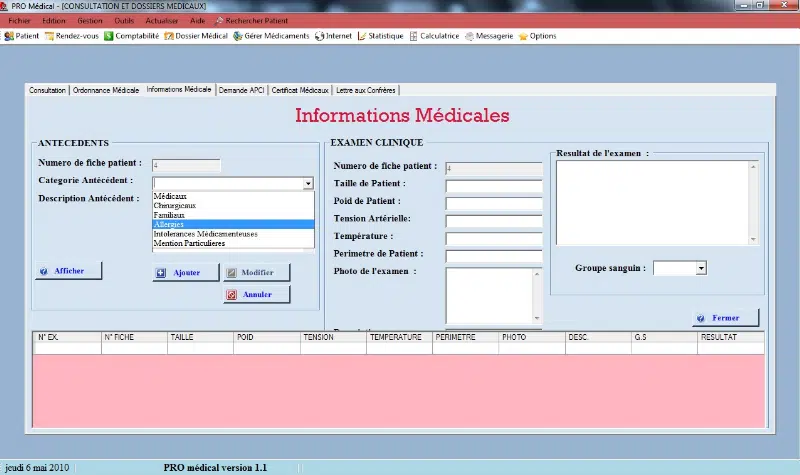Switch to the Consultation tab
This screenshot has height=475, width=800.
tap(47, 90)
